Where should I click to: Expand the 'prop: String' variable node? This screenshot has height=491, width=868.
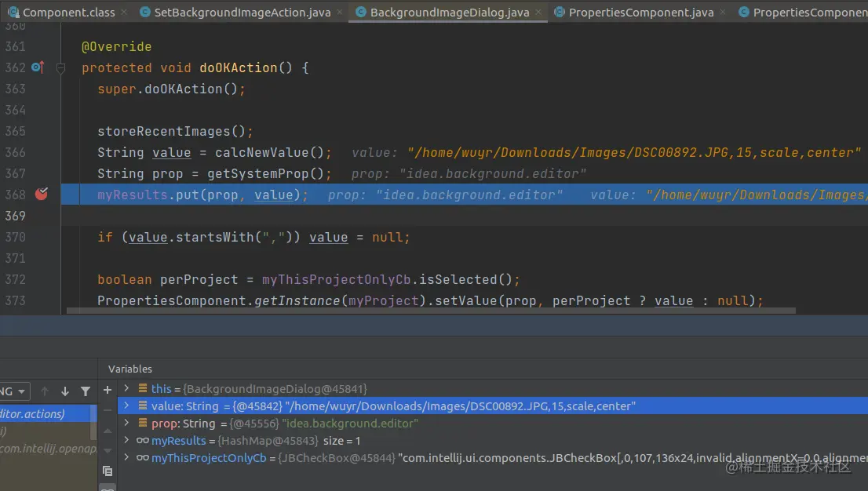coord(126,422)
